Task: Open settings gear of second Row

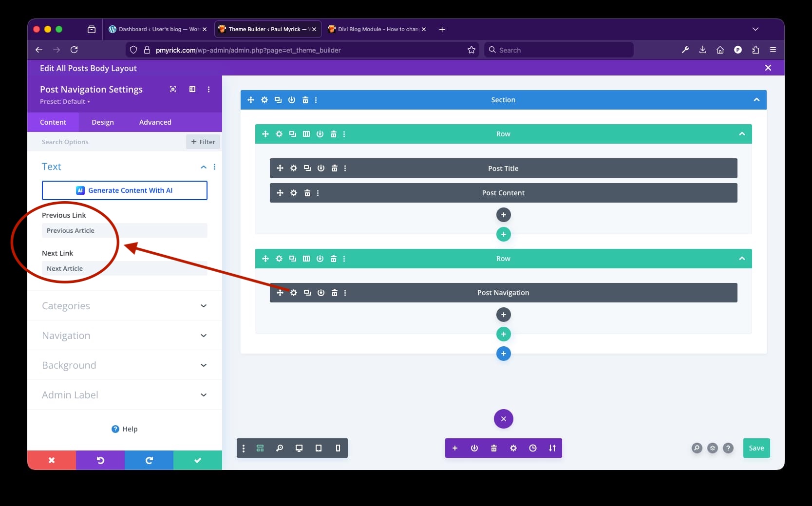Action: pos(279,259)
